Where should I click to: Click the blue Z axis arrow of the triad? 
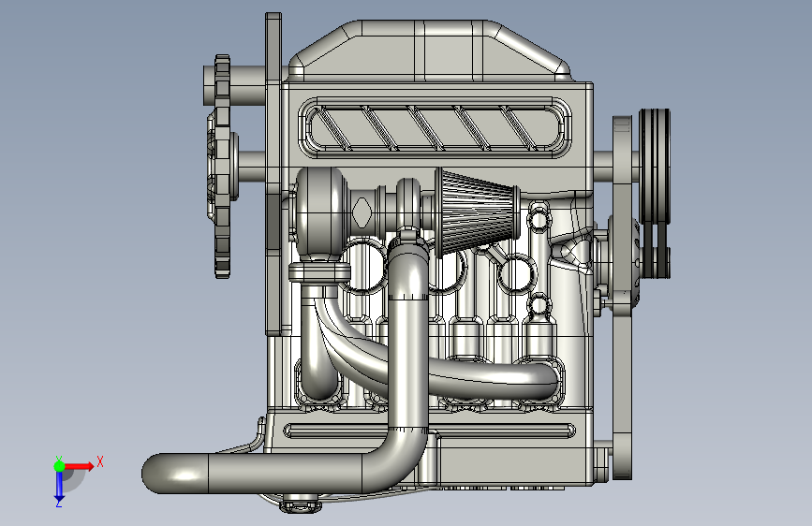click(x=59, y=486)
